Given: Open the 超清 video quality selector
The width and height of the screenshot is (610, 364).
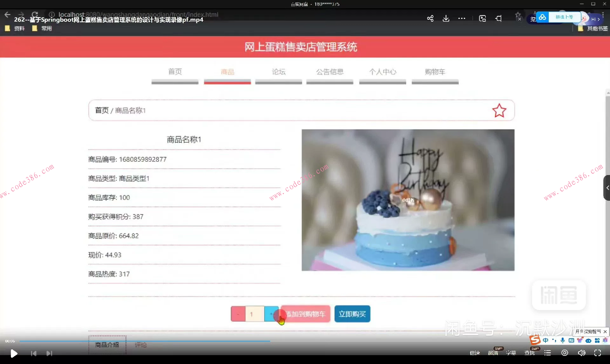Looking at the screenshot, I should coord(493,353).
